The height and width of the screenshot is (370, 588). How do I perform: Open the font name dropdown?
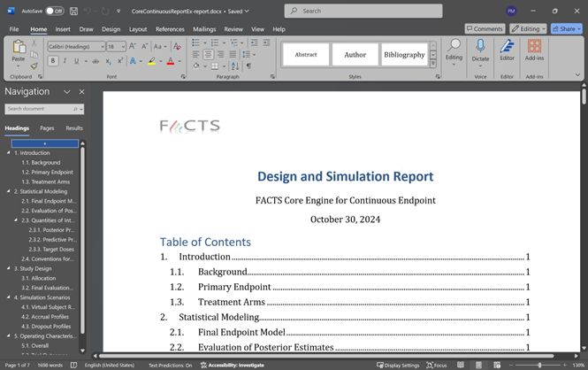(101, 46)
